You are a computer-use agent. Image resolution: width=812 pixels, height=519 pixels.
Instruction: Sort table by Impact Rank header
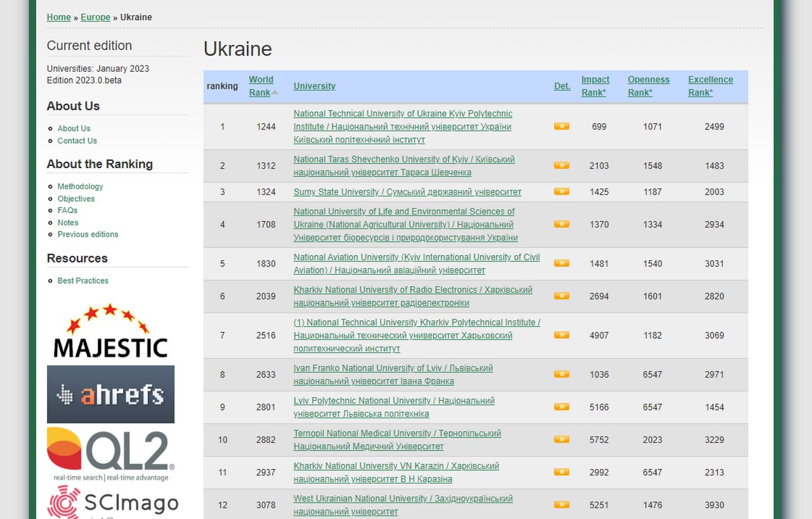tap(595, 86)
